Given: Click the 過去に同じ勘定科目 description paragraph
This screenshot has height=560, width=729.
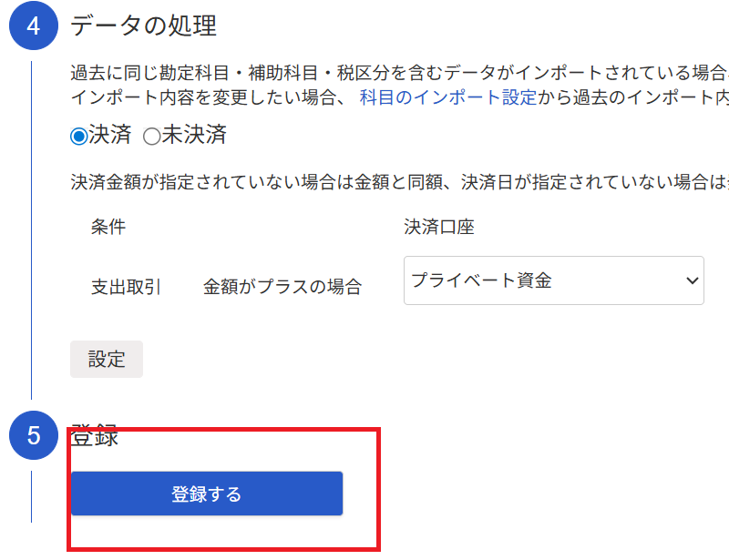Looking at the screenshot, I should (x=400, y=73).
